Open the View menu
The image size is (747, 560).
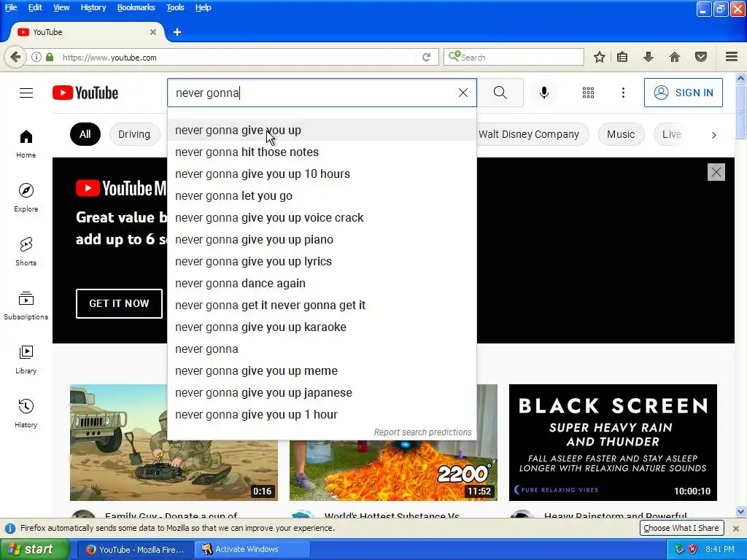pyautogui.click(x=61, y=7)
